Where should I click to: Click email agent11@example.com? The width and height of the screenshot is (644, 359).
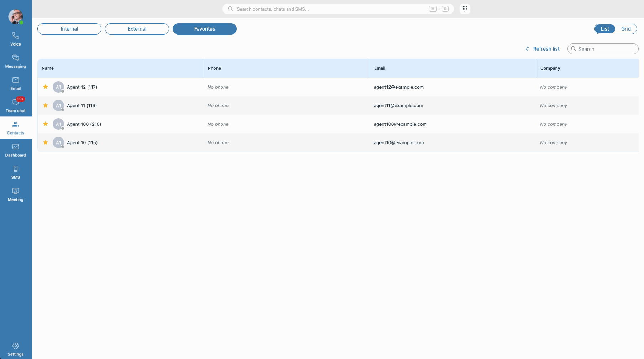(398, 105)
